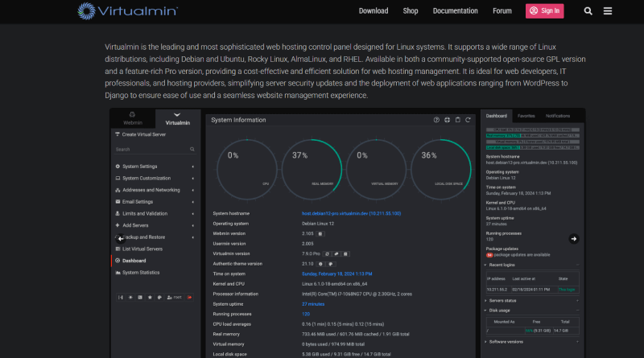Screen dimensions: 644x358
Task: Click the clipboard icon in System Information header
Action: [457, 120]
